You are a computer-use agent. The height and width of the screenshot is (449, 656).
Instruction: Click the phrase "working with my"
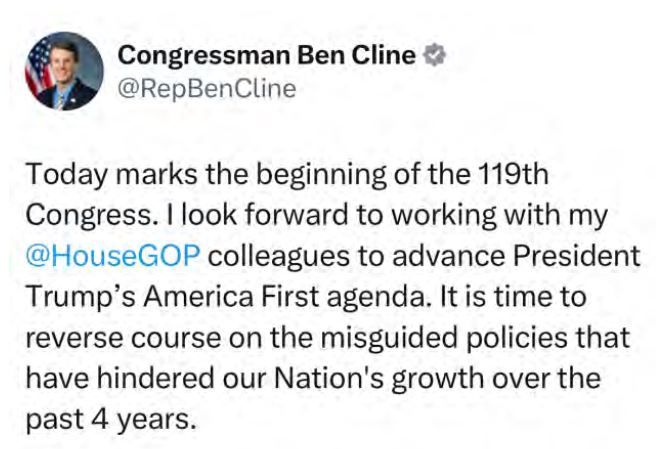click(500, 216)
